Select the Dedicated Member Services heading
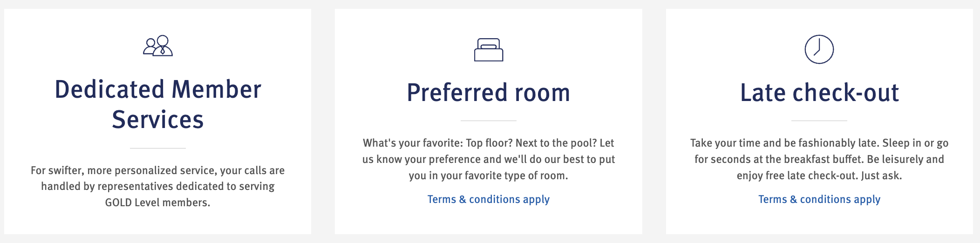980x243 pixels. click(158, 104)
